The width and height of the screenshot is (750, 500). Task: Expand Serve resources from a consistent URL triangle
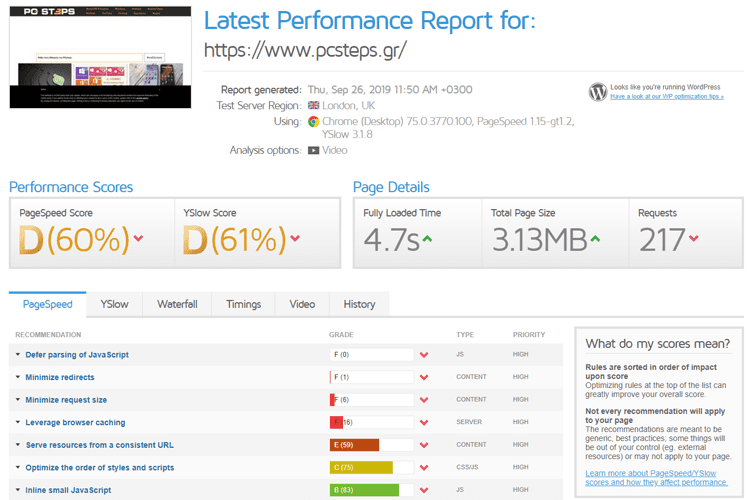[18, 444]
